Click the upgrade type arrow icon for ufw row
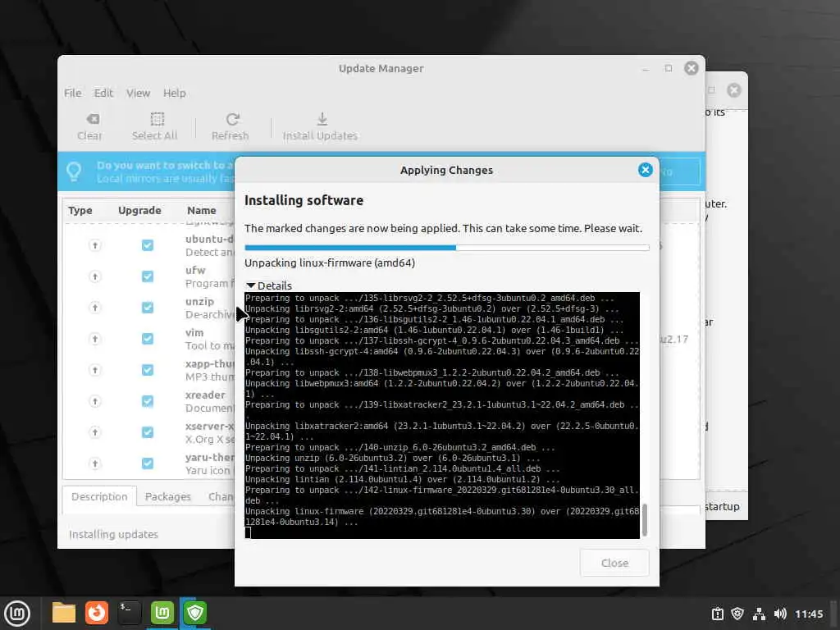 (x=95, y=276)
